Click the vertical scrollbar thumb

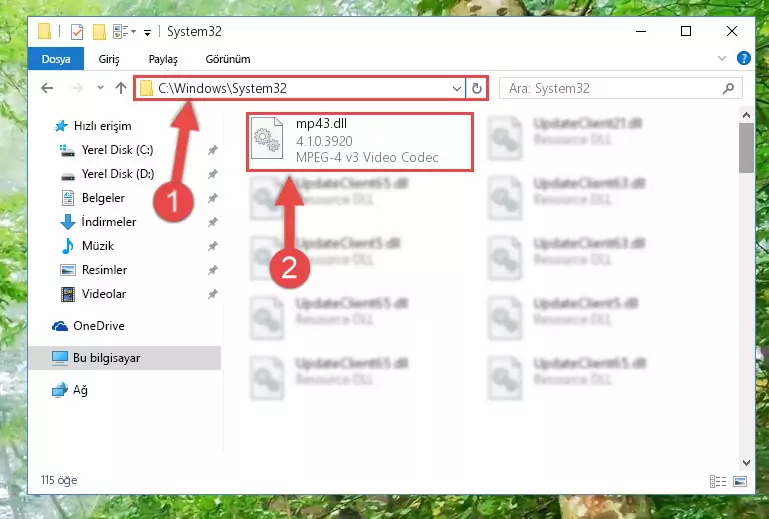[x=746, y=148]
